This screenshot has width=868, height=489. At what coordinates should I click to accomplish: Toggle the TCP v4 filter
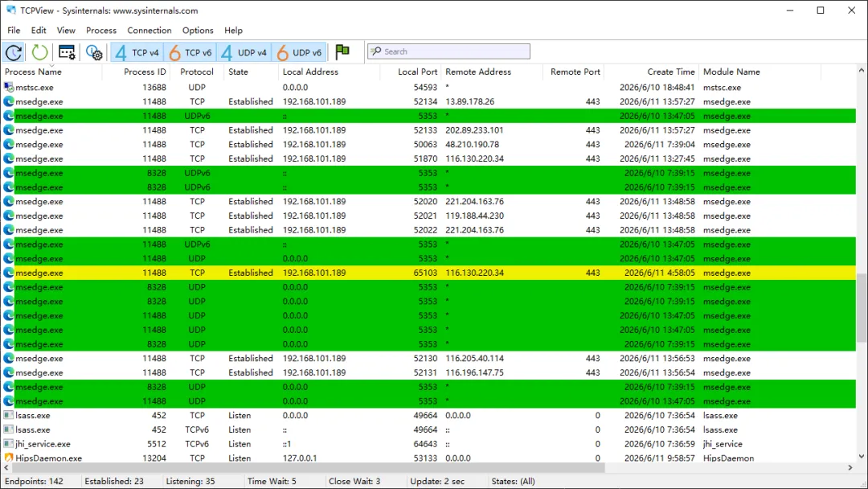pyautogui.click(x=137, y=52)
